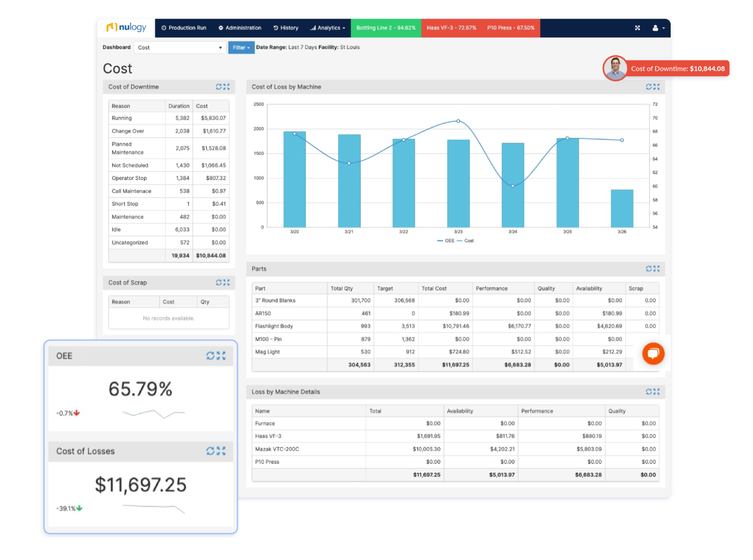The height and width of the screenshot is (560, 753).
Task: Select Production Run in the navigation bar
Action: (x=184, y=28)
